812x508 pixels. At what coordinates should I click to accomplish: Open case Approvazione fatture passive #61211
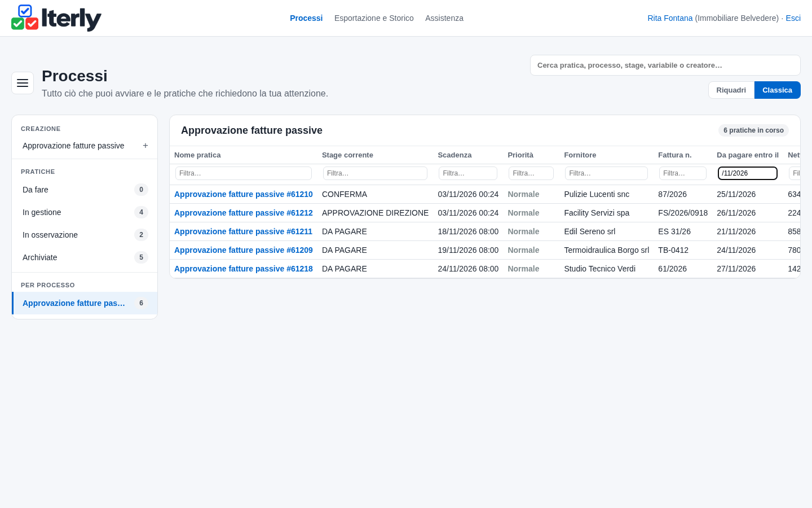[243, 231]
